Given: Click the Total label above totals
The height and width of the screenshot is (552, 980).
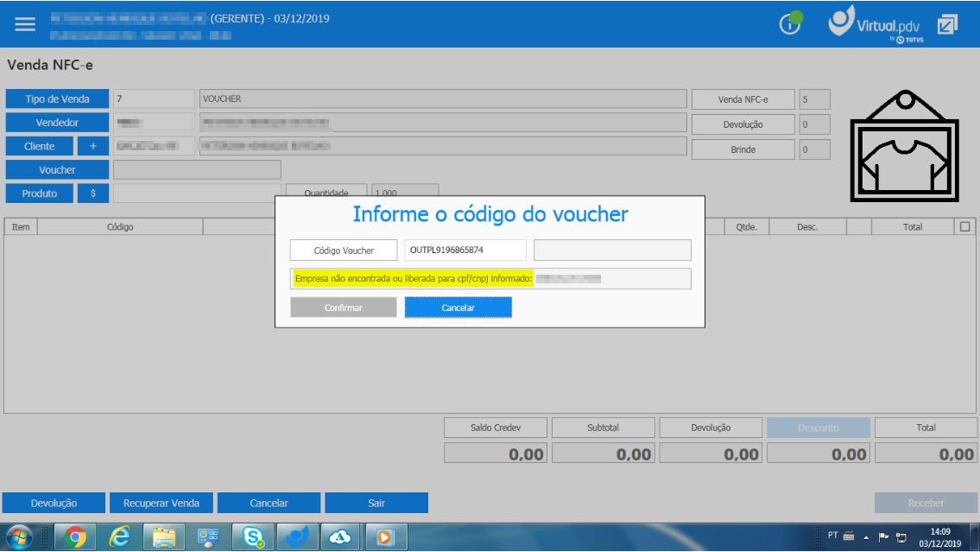Looking at the screenshot, I should (926, 428).
